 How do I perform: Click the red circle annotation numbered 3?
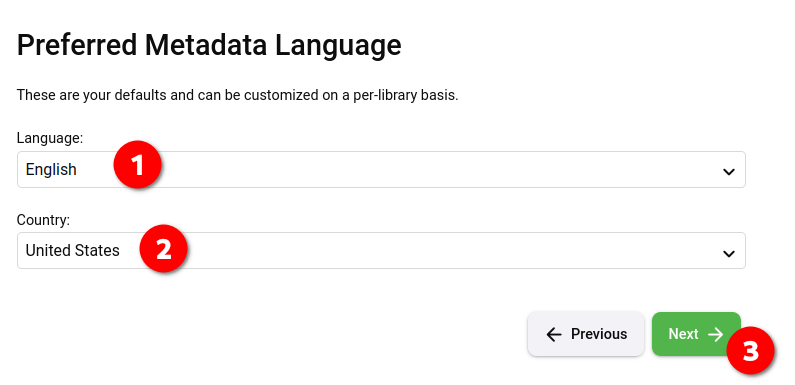point(750,351)
